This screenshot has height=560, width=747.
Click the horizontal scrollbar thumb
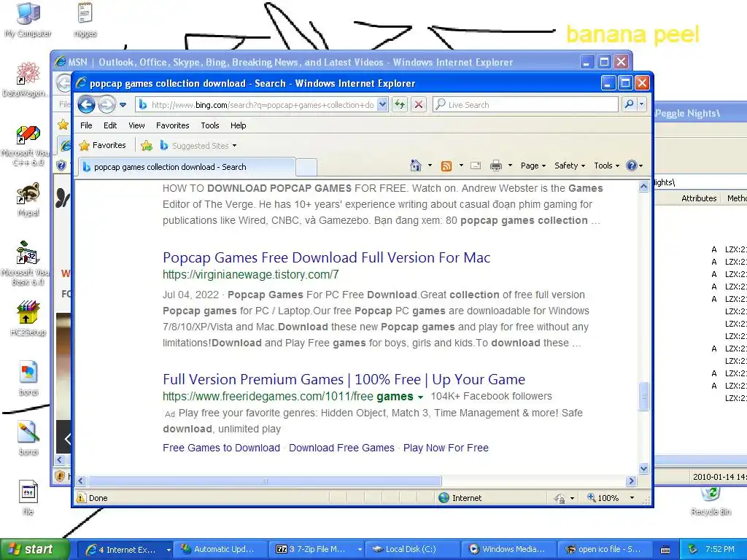264,481
